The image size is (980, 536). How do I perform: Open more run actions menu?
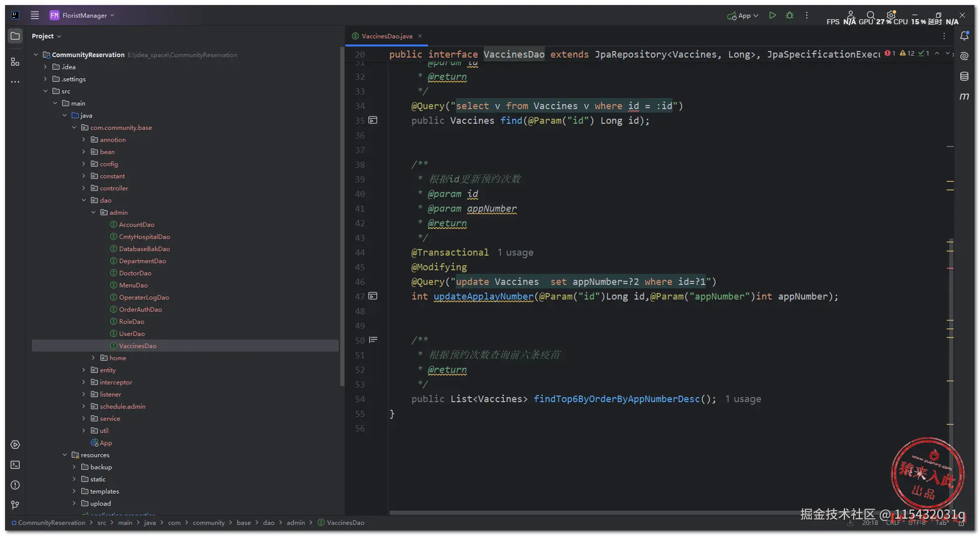coord(807,16)
